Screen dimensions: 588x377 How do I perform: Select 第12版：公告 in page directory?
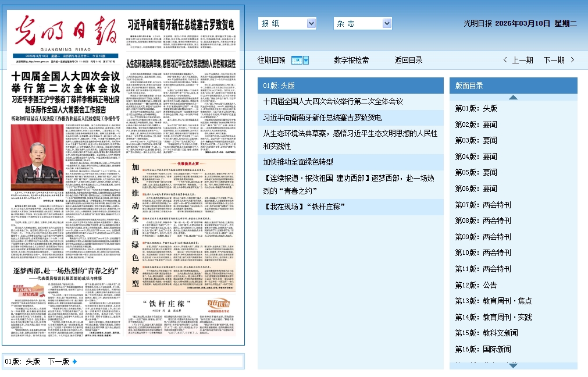[476, 285]
